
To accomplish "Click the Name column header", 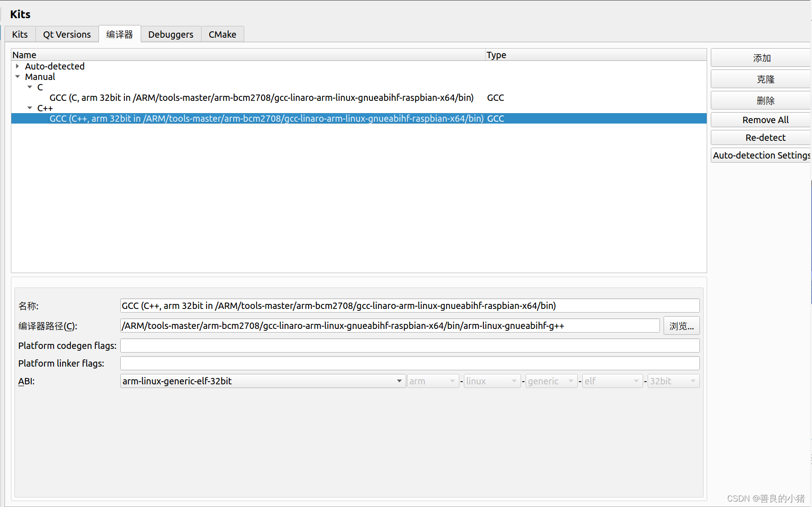I will tap(248, 55).
